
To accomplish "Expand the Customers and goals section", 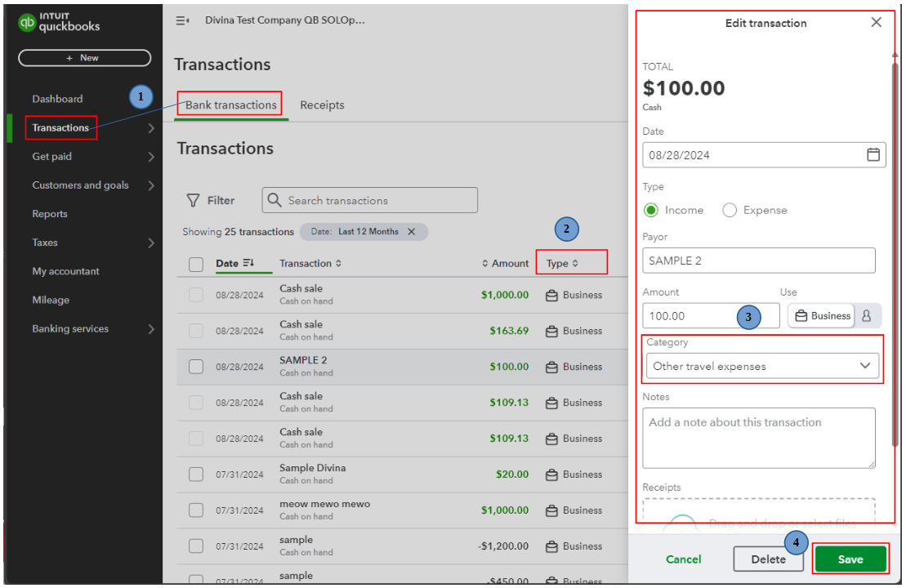I will click(82, 185).
